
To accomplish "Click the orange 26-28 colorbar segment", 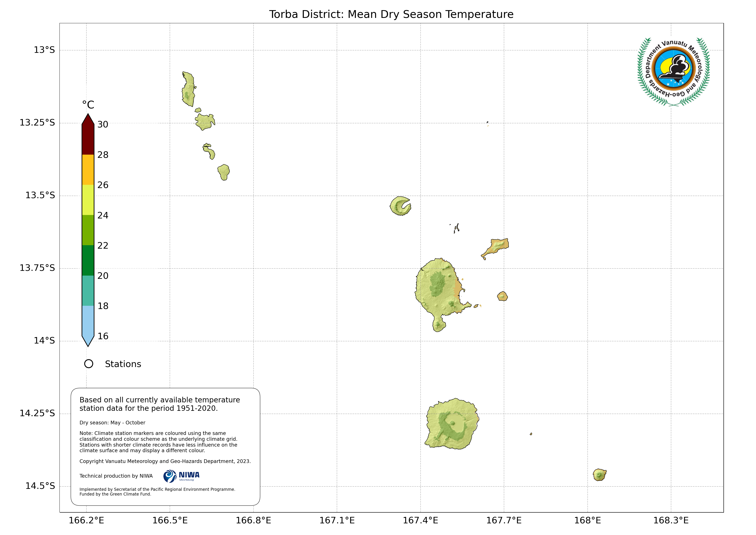I will click(x=88, y=170).
